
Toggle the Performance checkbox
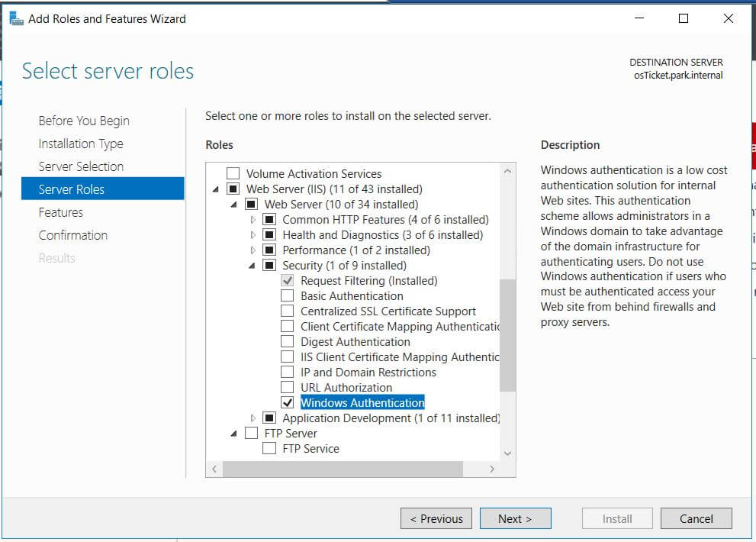[x=269, y=250]
